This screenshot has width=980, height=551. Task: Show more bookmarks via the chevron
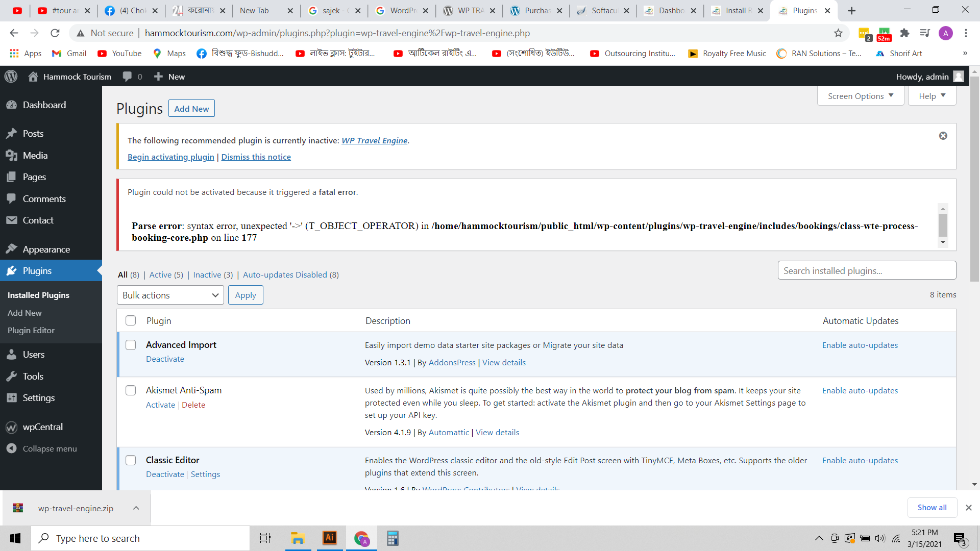click(965, 54)
